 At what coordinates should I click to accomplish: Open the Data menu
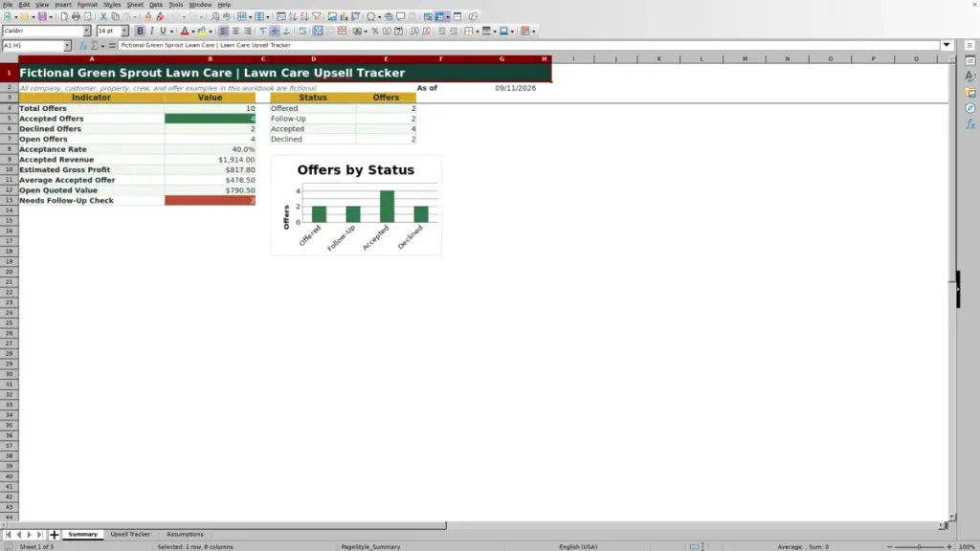tap(156, 5)
